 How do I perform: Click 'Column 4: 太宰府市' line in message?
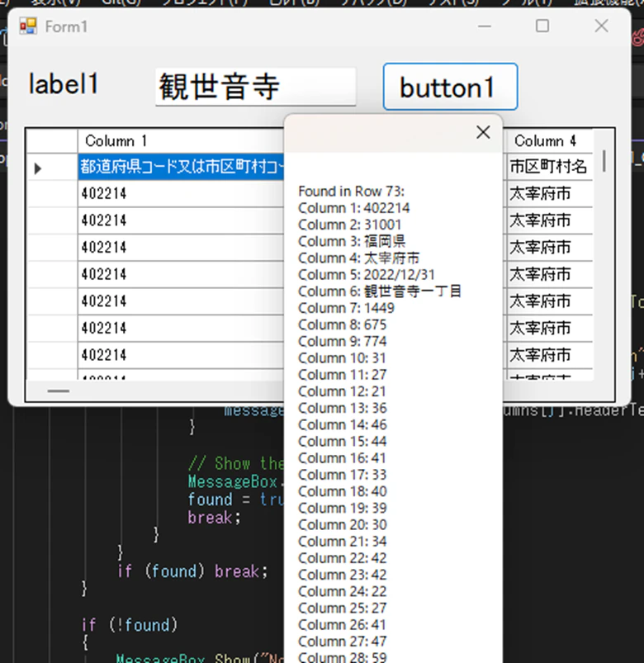(359, 258)
